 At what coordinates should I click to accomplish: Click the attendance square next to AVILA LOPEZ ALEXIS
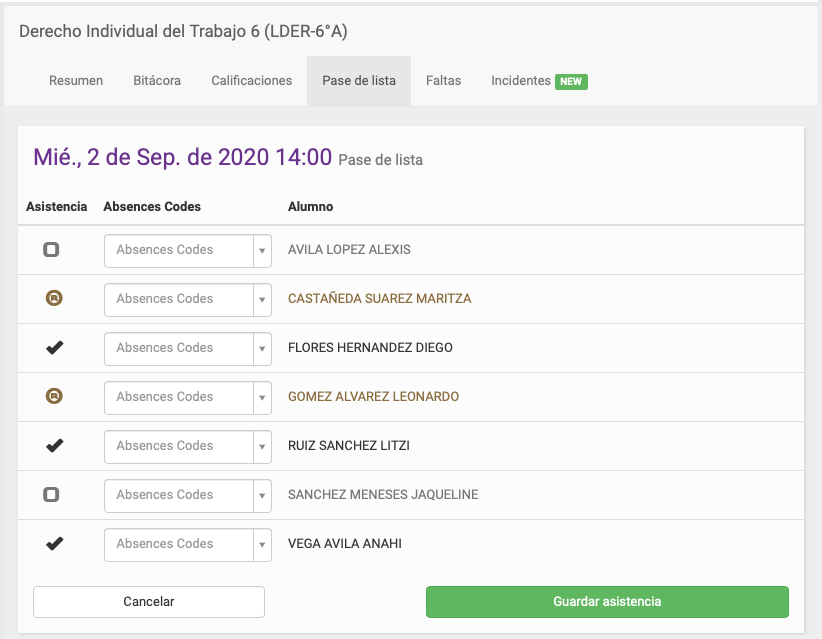click(x=51, y=250)
